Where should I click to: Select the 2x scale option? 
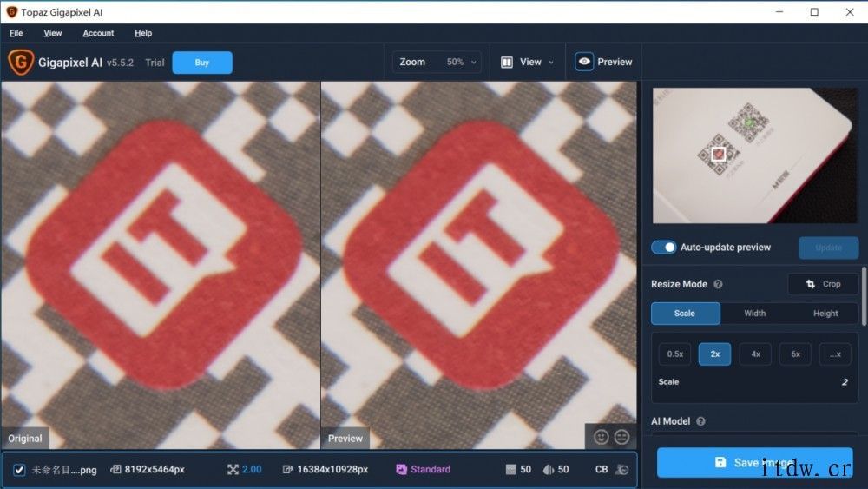click(x=714, y=354)
